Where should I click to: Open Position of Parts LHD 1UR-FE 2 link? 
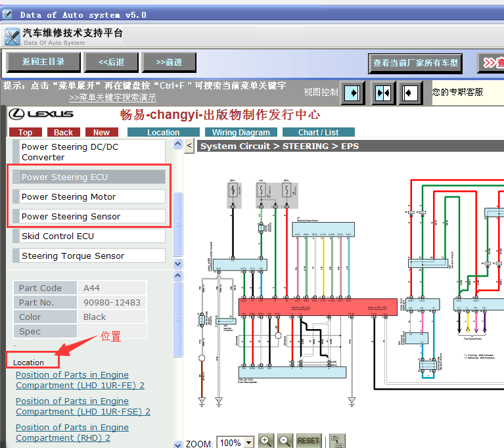80,380
